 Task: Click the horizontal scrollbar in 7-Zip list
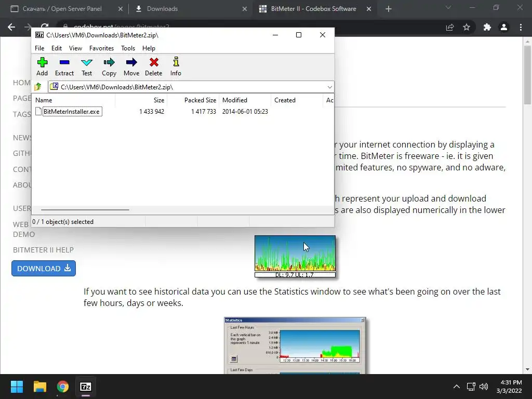[x=85, y=210]
